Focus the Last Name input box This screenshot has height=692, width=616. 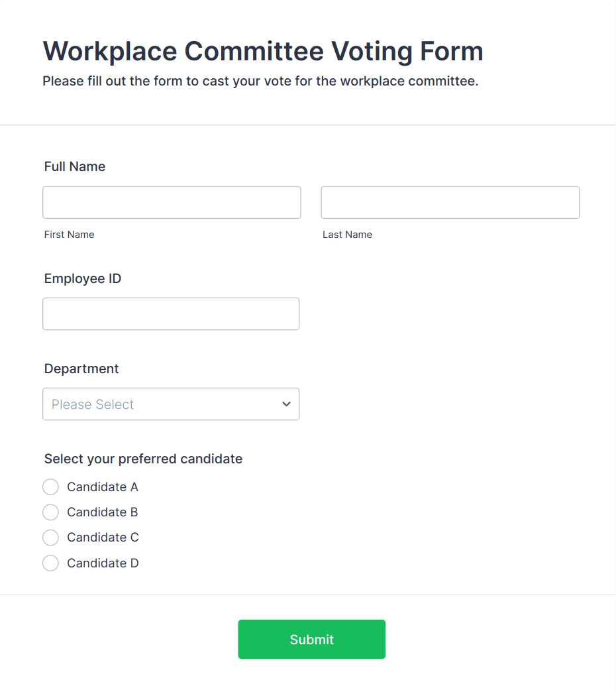coord(450,202)
